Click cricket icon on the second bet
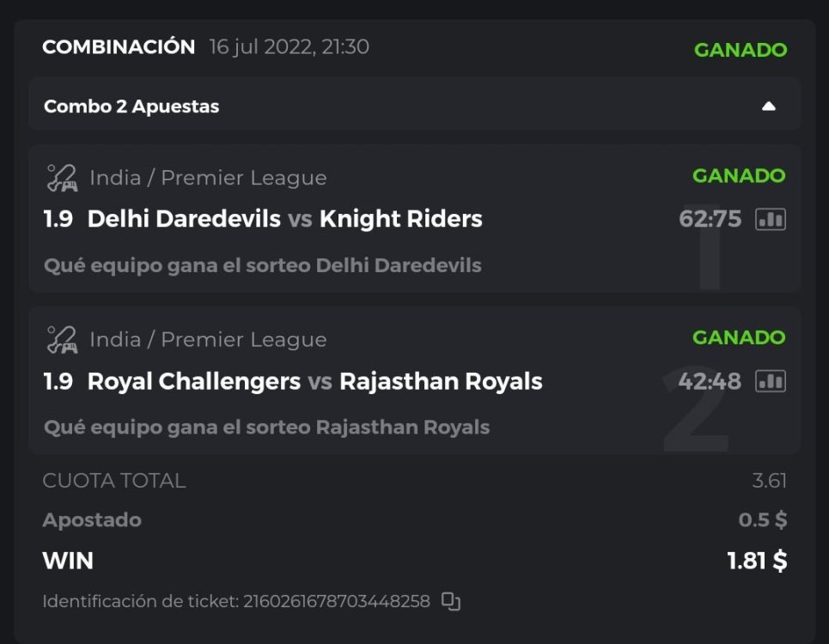The height and width of the screenshot is (644, 829). click(61, 340)
